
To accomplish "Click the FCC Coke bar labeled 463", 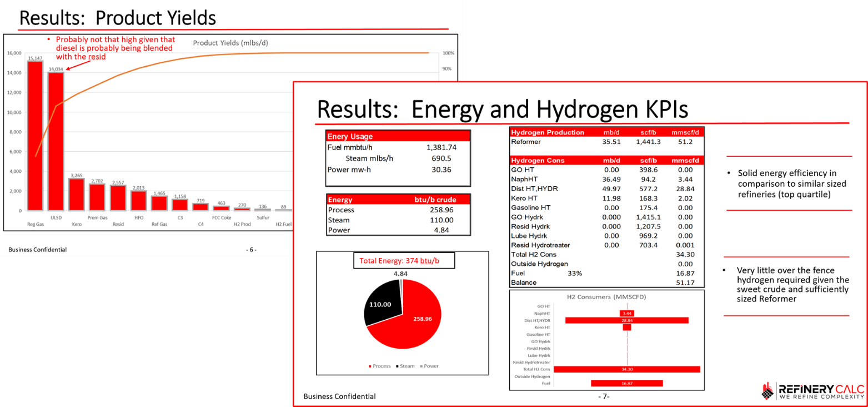I will coord(221,209).
